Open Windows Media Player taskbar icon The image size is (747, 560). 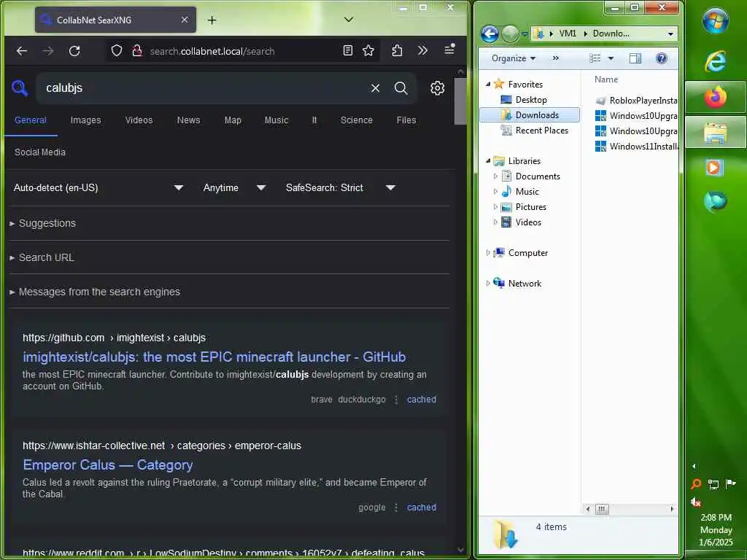(715, 168)
